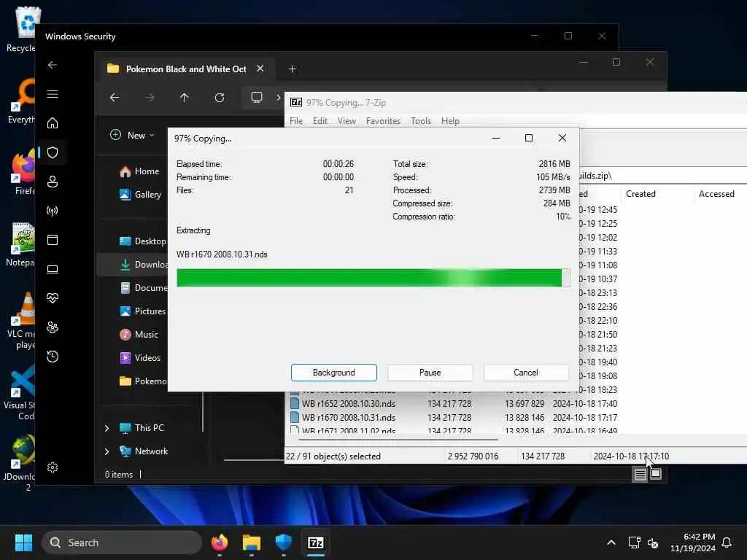Open 7-Zip Tools menu
This screenshot has height=560, width=747.
point(421,121)
